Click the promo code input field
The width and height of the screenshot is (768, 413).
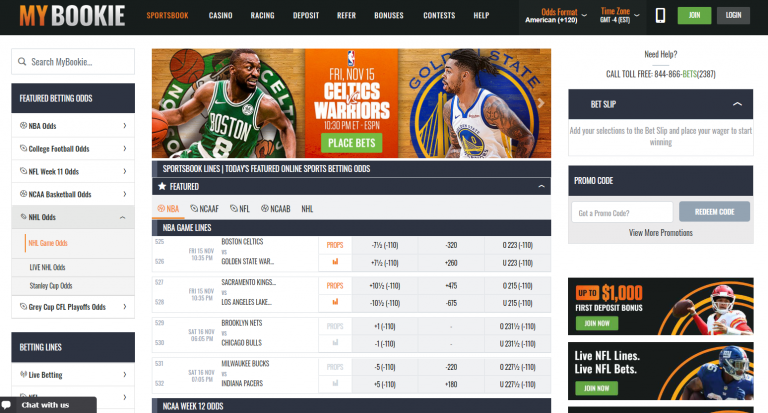(622, 213)
